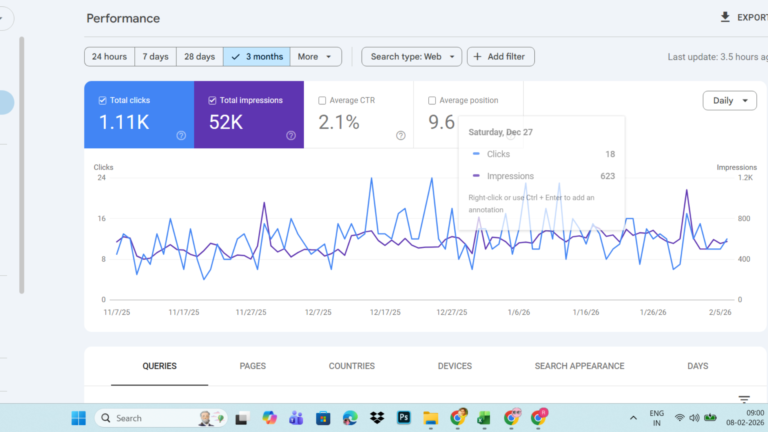Click help icon on Average CTR card
Image resolution: width=768 pixels, height=432 pixels.
coord(401,135)
